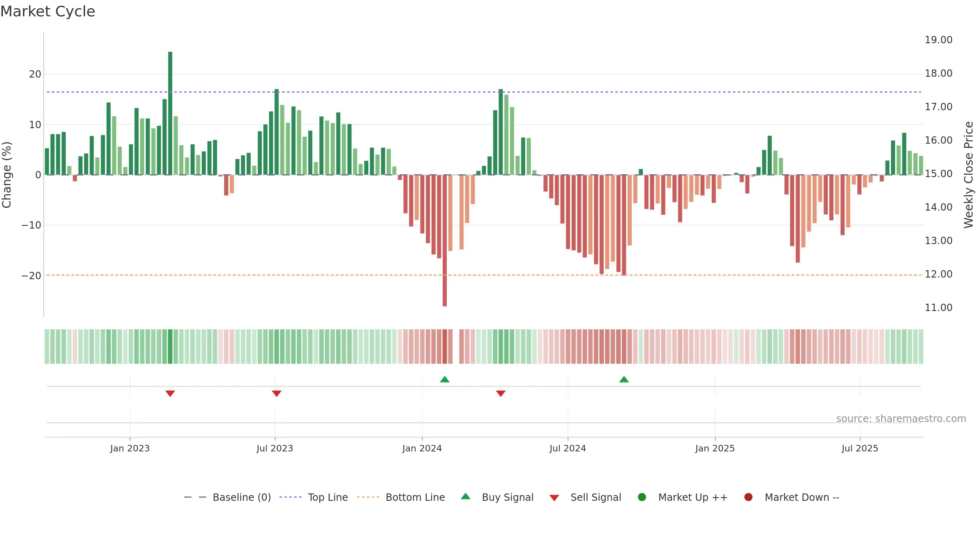
Task: Click the green Buy Signal triangle icon in legend
Action: (465, 496)
